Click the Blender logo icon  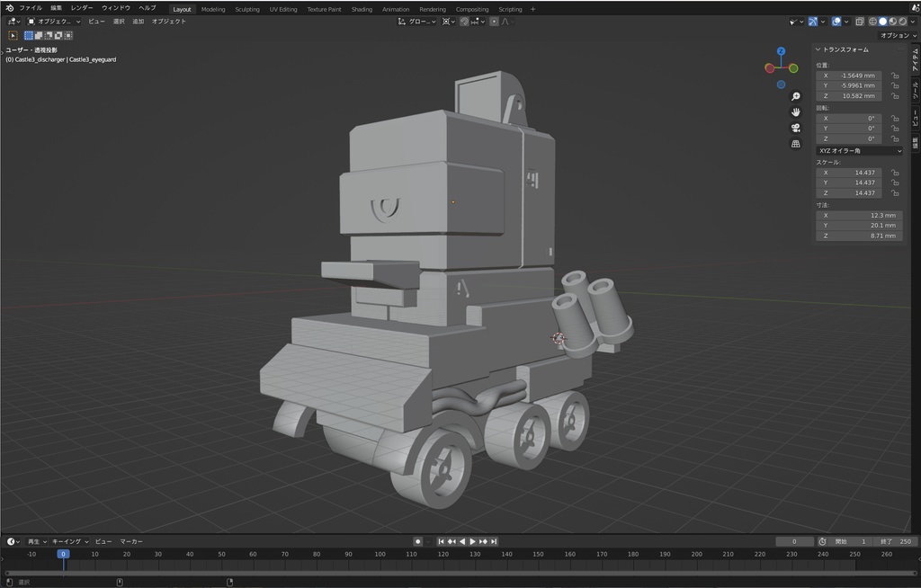point(9,8)
